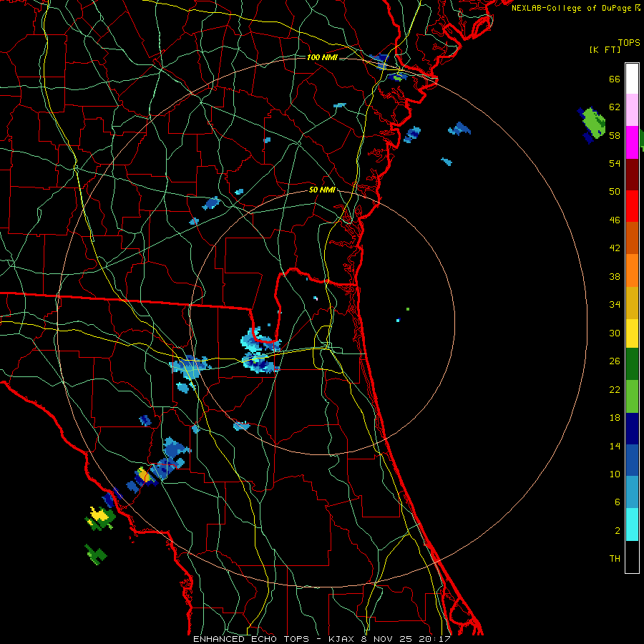Click the navy blue legend swatch
Viewport: 644px width, 644px height.
click(x=632, y=429)
